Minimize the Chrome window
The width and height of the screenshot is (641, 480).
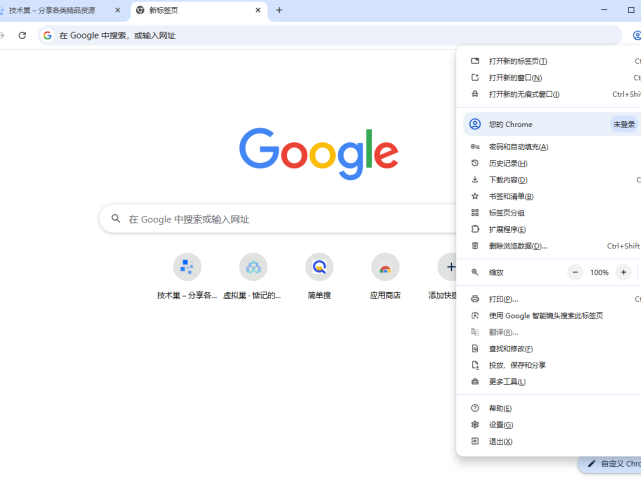click(x=604, y=10)
